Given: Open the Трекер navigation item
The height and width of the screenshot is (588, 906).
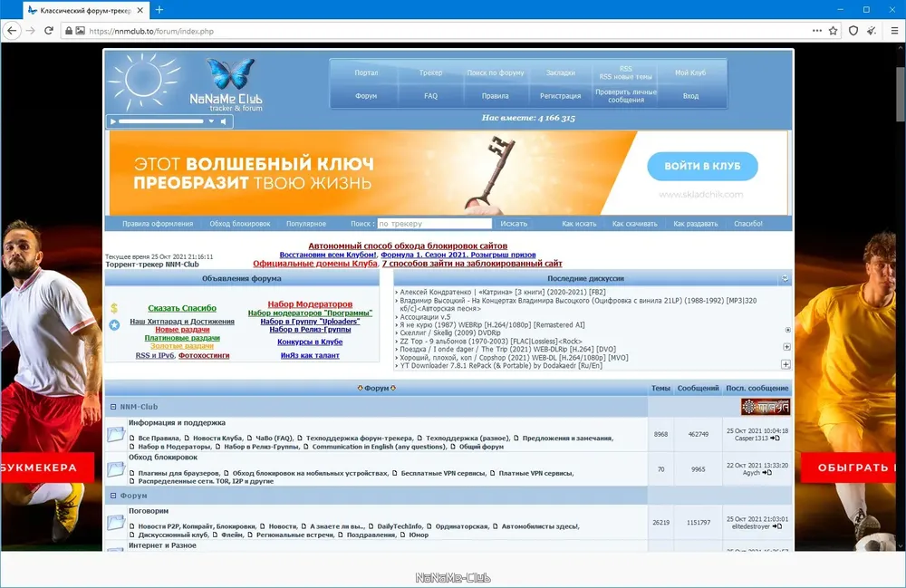Looking at the screenshot, I should coord(430,72).
